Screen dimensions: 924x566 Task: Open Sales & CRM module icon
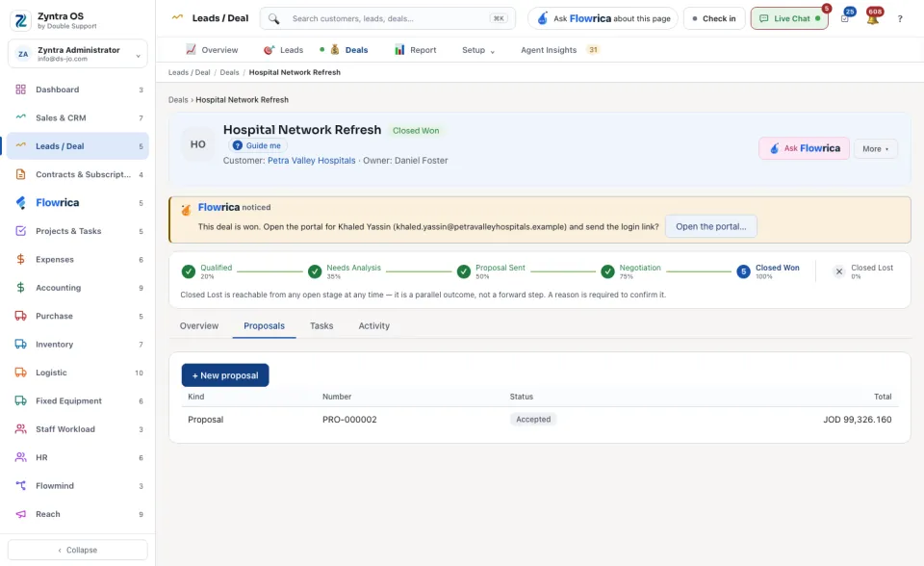pyautogui.click(x=20, y=117)
